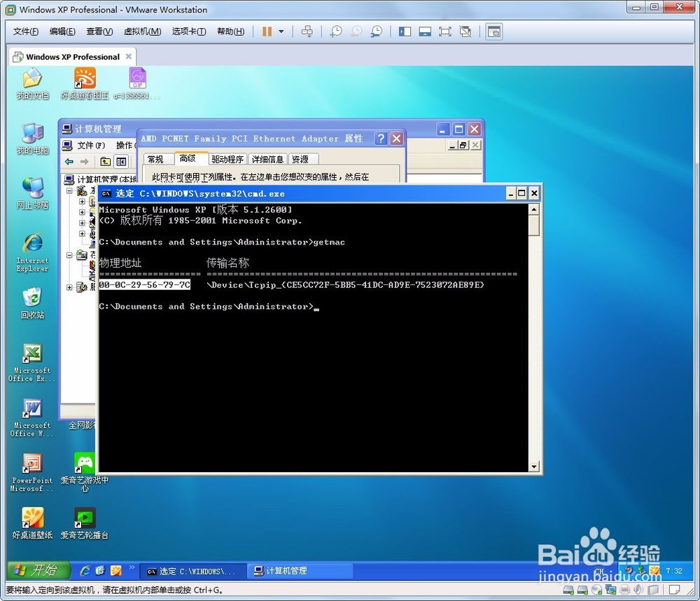Collapse the storage branch in the tree
This screenshot has width=700, height=601.
tap(69, 255)
